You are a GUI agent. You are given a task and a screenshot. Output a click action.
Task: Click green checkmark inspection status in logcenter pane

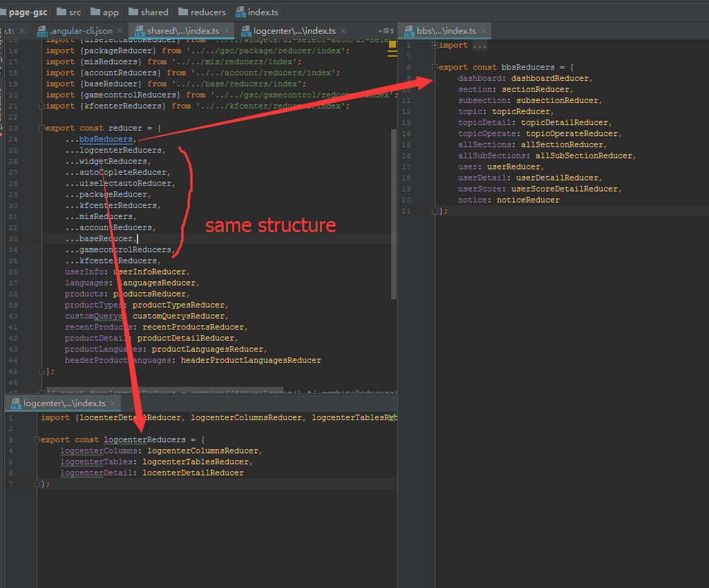pos(393,417)
